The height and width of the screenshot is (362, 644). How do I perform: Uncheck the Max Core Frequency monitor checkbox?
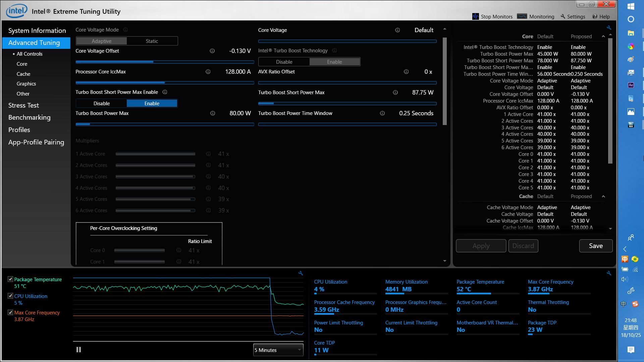(x=10, y=312)
